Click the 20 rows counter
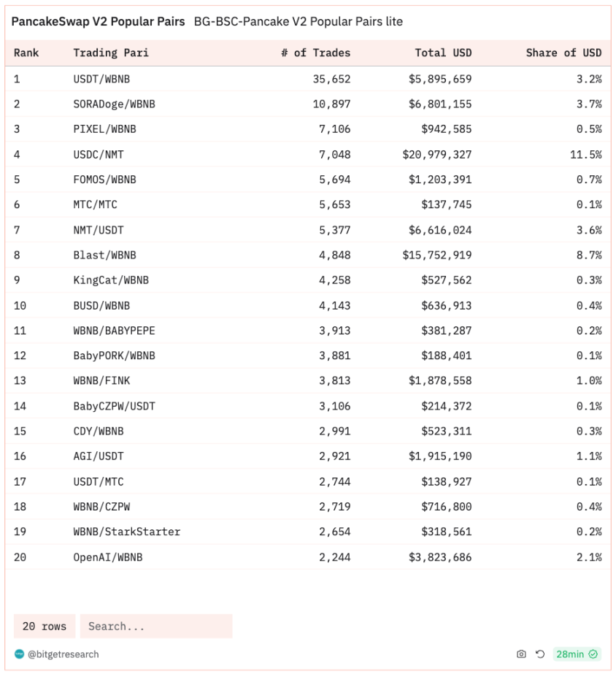The height and width of the screenshot is (674, 616). pyautogui.click(x=45, y=626)
